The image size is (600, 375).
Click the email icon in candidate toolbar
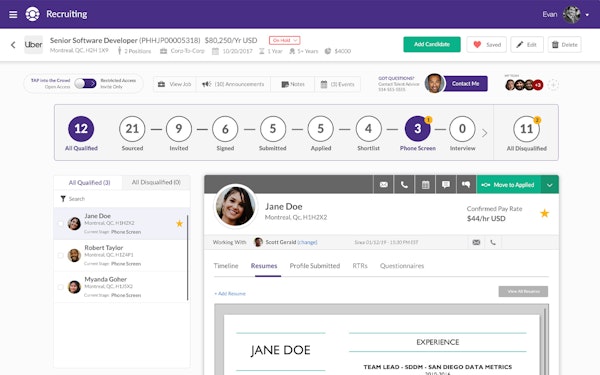pyautogui.click(x=383, y=184)
